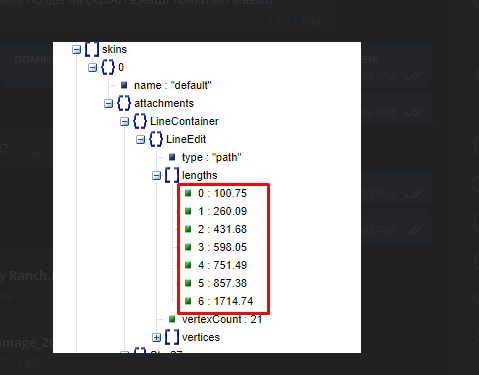Collapse the lengths array
479x375 pixels.
[x=156, y=176]
